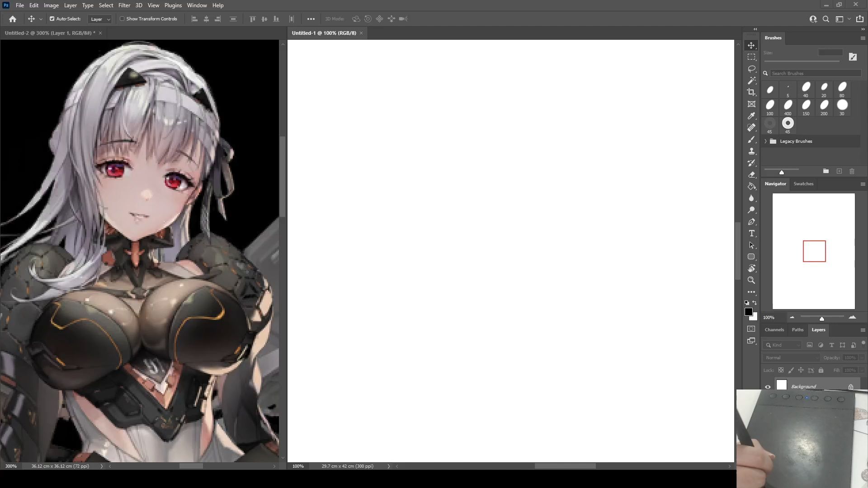This screenshot has height=488, width=868.
Task: Select the Magic Wand tool
Action: pos(751,80)
